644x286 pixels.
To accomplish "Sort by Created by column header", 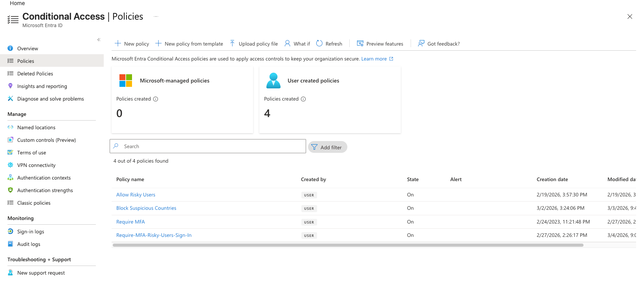I will tap(314, 180).
